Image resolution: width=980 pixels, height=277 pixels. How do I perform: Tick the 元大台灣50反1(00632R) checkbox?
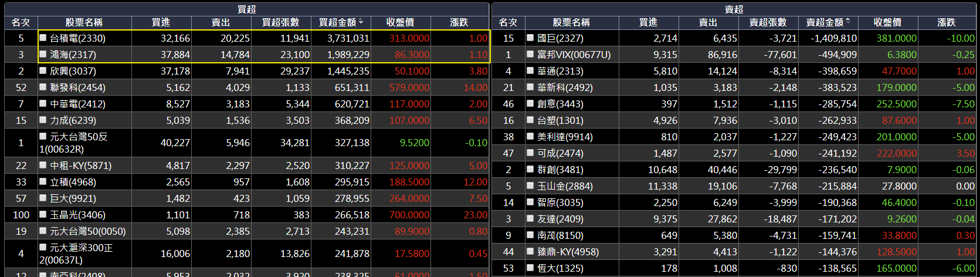(43, 136)
